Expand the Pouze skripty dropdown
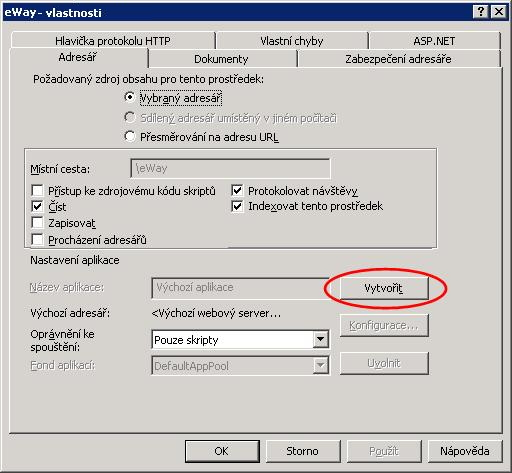This screenshot has height=473, width=512. coord(320,339)
